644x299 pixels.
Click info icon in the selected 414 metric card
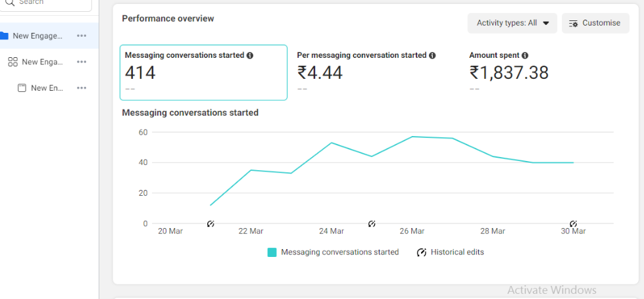coord(250,56)
